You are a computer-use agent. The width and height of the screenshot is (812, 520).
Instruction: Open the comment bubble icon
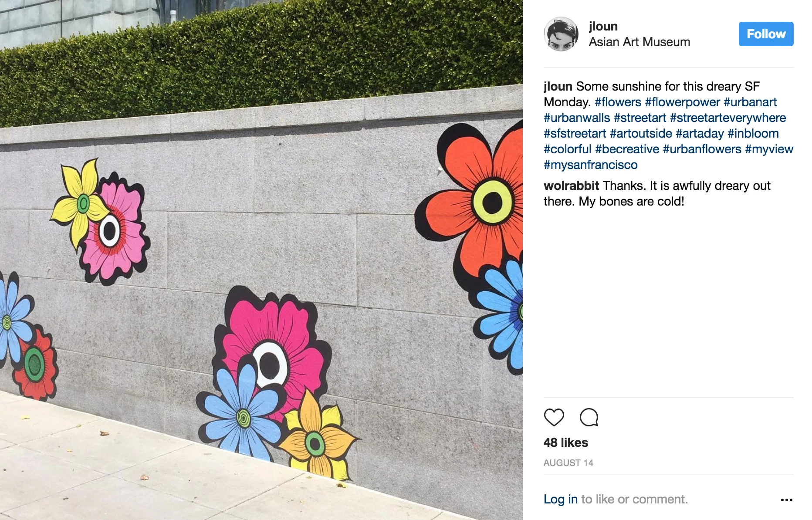(589, 417)
